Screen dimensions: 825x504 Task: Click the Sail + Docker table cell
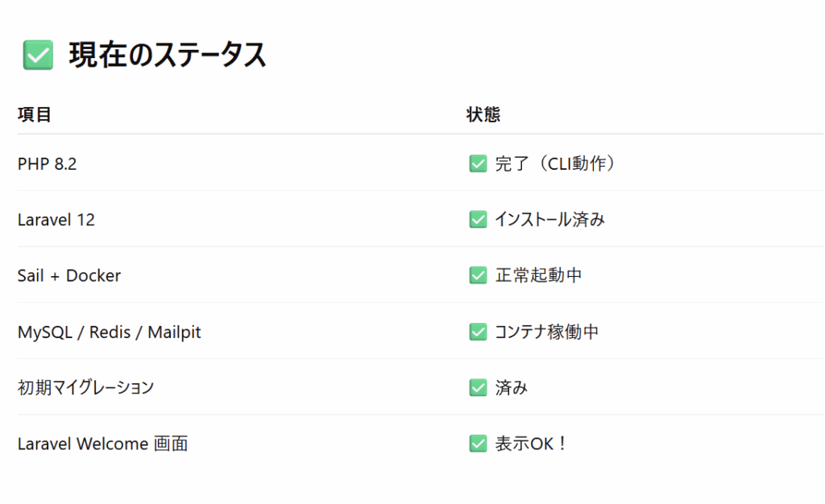tap(69, 275)
